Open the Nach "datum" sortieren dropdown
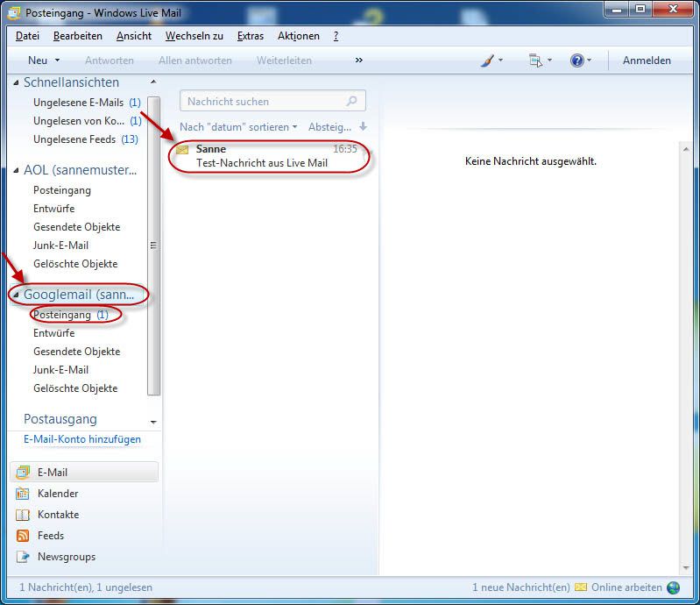This screenshot has width=700, height=605. 238,127
